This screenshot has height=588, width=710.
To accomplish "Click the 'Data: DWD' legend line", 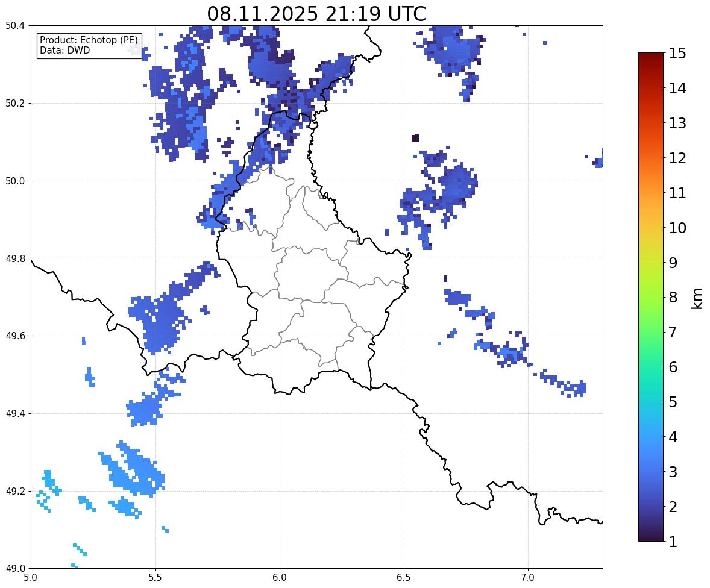I will (64, 50).
